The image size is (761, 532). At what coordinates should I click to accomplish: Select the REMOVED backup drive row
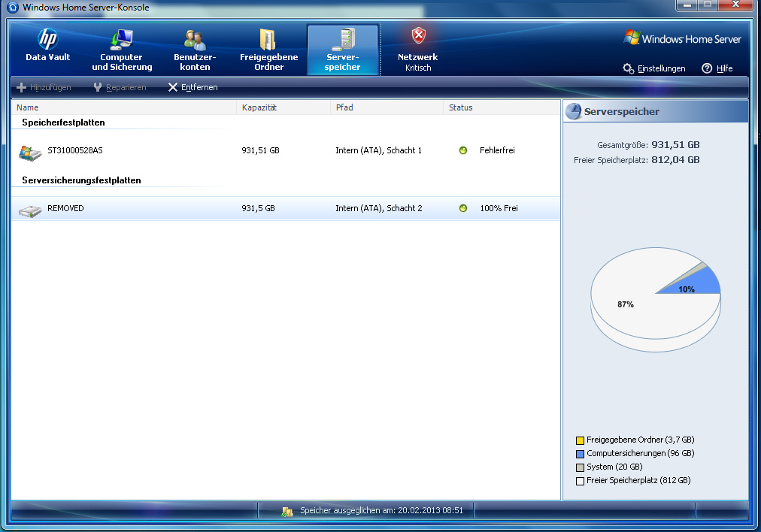(x=286, y=209)
